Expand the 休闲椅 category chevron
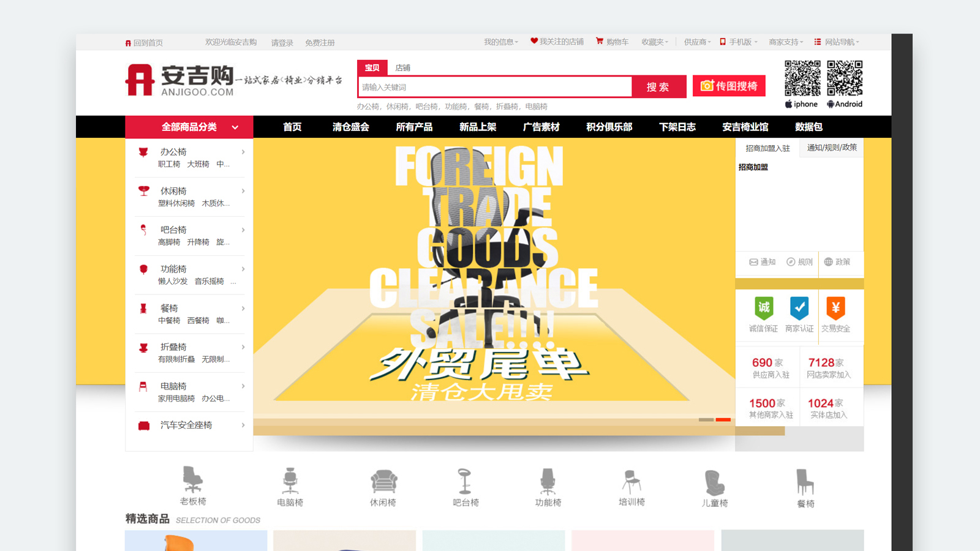 243,191
